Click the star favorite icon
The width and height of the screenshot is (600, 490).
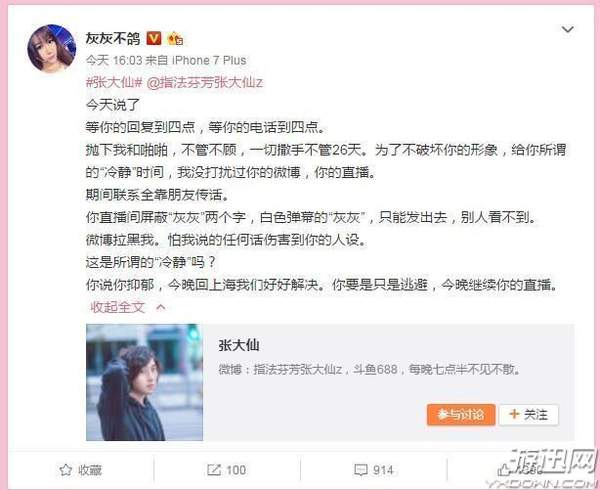point(65,470)
